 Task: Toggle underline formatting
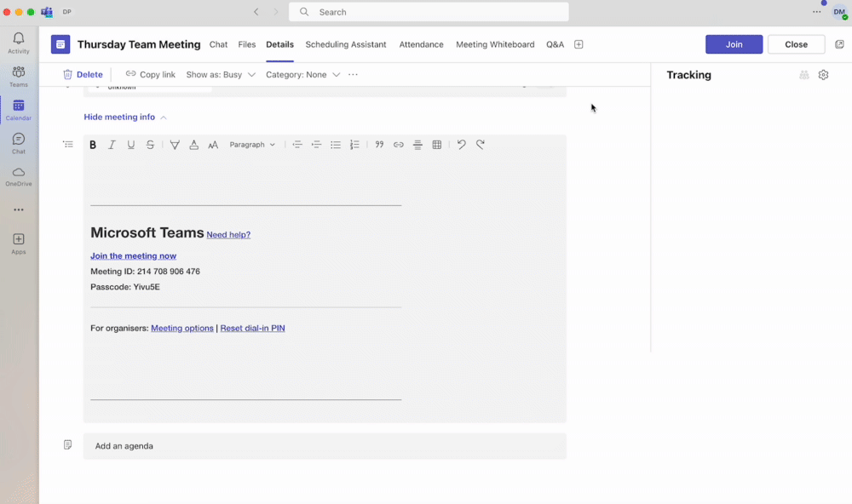131,145
